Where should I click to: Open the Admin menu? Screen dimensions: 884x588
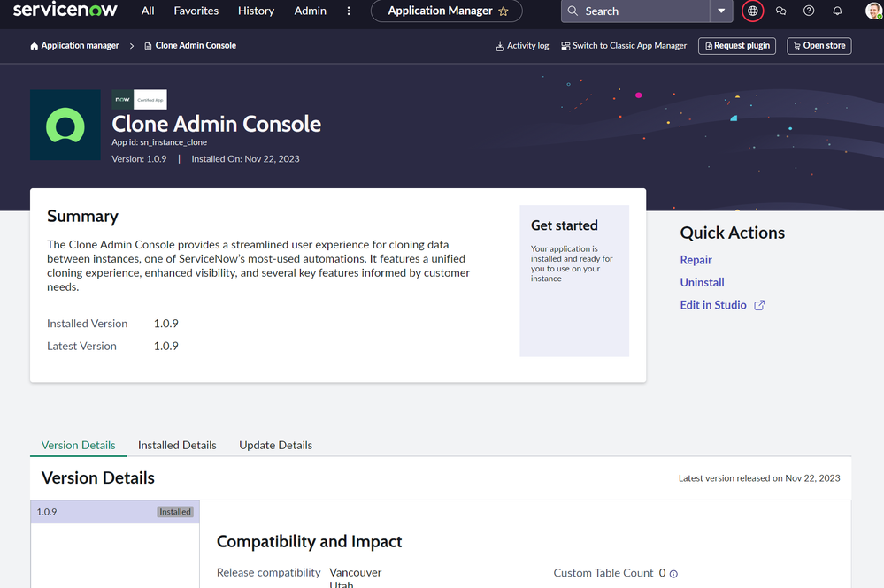click(x=310, y=11)
